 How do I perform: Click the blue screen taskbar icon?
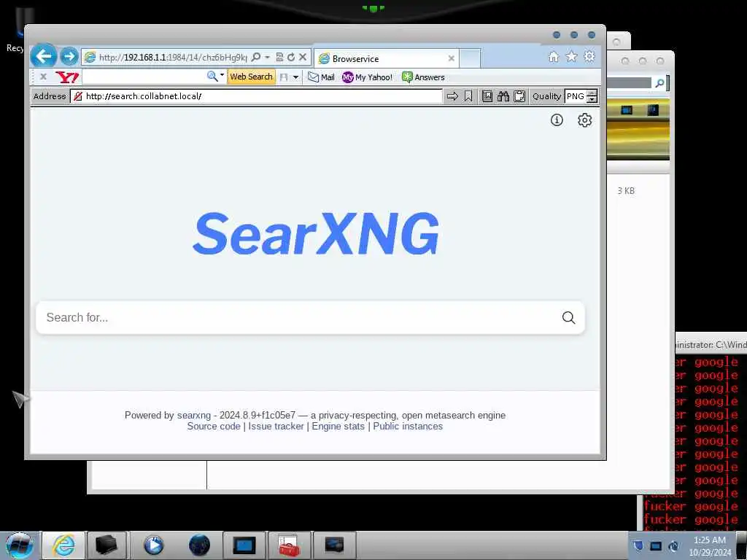point(244,545)
